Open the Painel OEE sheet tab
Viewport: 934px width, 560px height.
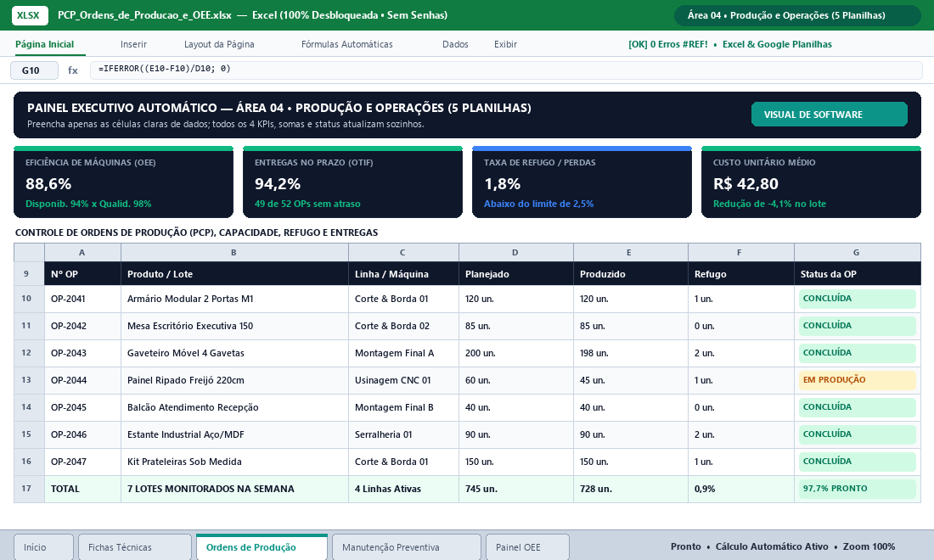[527, 547]
